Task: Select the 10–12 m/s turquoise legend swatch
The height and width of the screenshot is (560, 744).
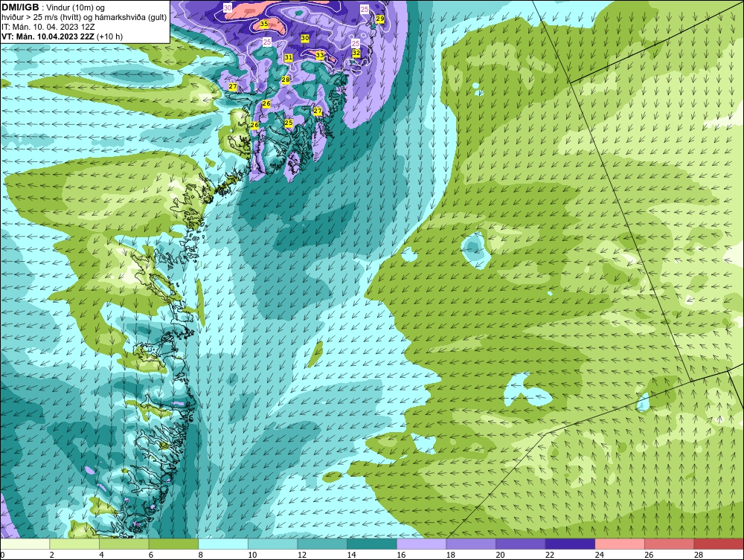Action: point(273,544)
